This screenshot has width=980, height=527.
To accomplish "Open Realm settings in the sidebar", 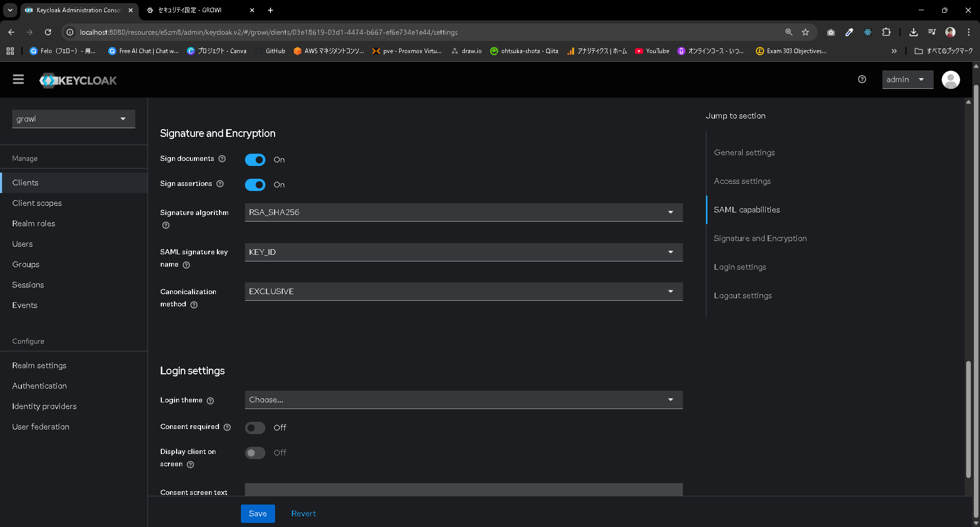I will pyautogui.click(x=74, y=366).
